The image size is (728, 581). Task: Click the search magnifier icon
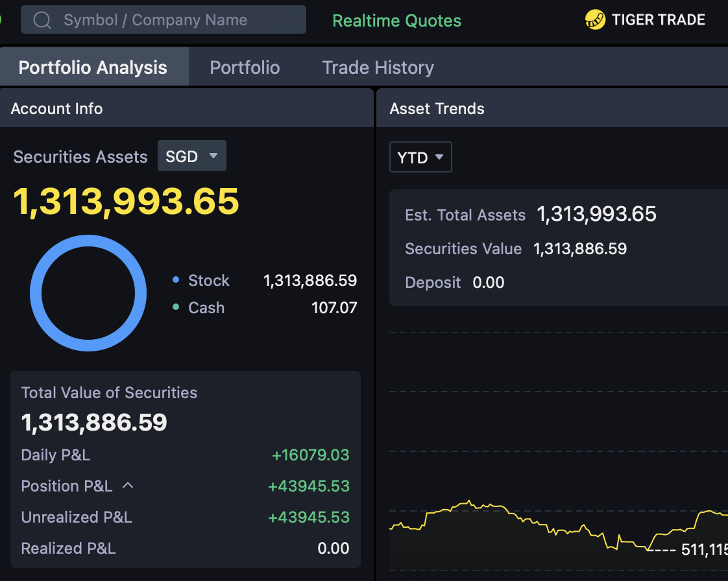(x=41, y=19)
